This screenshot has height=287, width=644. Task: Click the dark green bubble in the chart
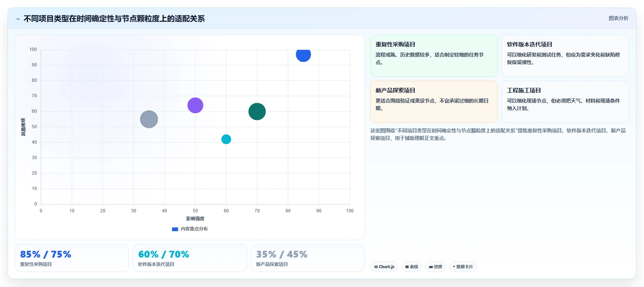pos(257,112)
